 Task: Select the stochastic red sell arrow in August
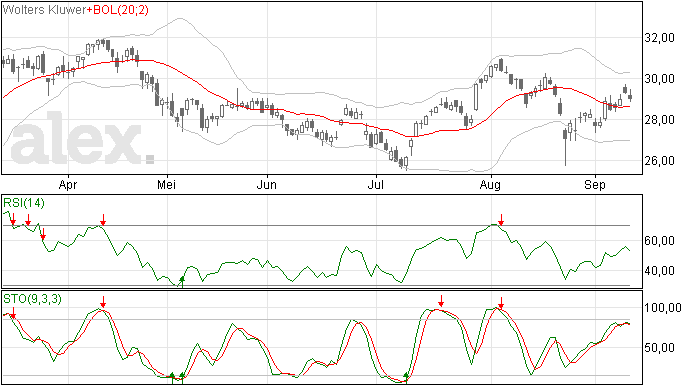(501, 302)
